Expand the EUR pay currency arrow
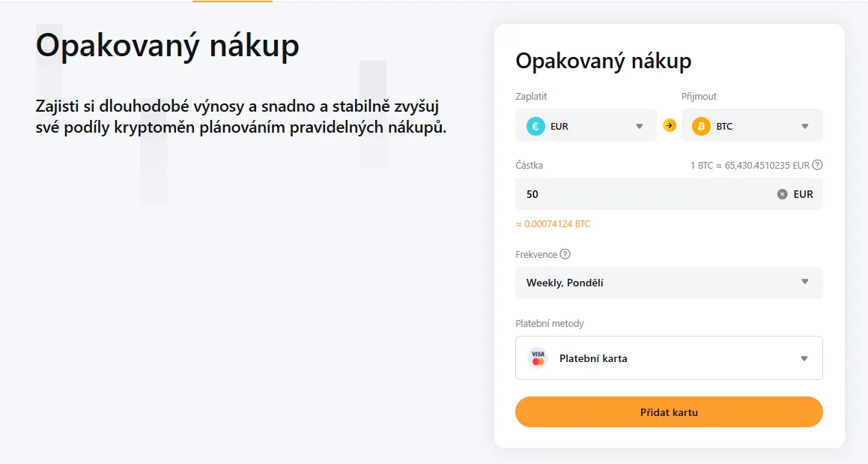 click(640, 126)
